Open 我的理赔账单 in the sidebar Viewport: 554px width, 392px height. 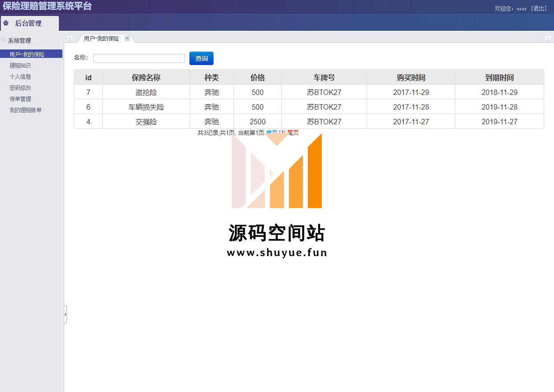[x=25, y=110]
